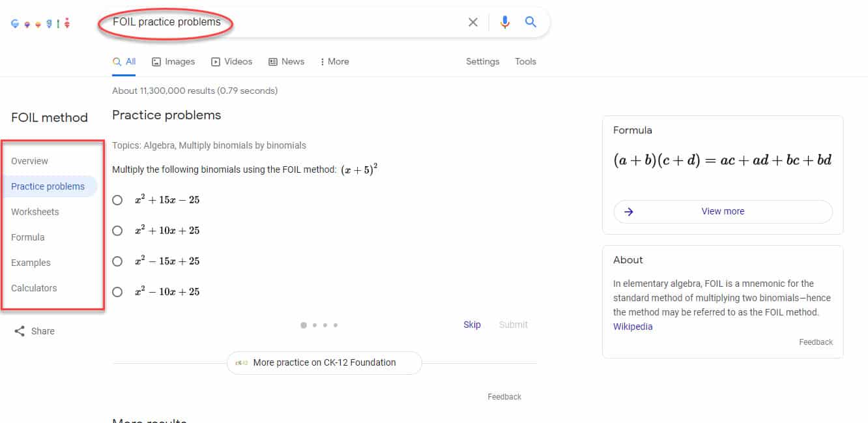This screenshot has height=423, width=868.
Task: Click the Images tab camera icon
Action: point(156,61)
